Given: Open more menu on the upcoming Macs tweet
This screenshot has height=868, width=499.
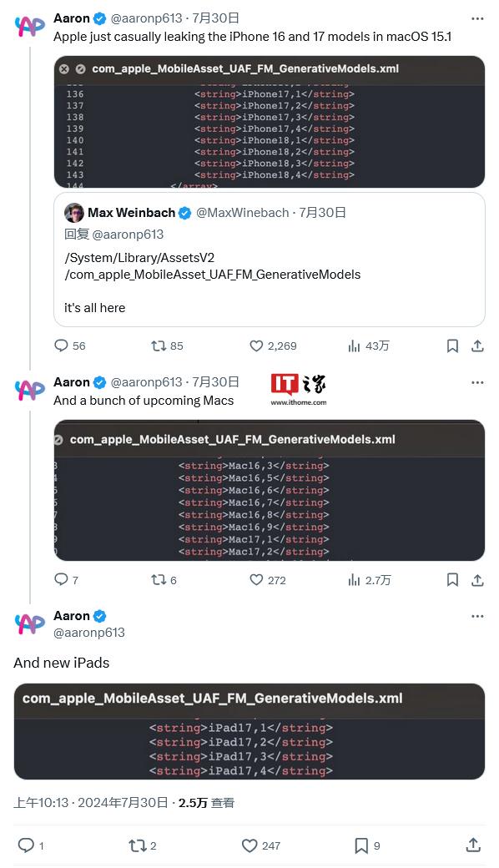Looking at the screenshot, I should coord(476,382).
